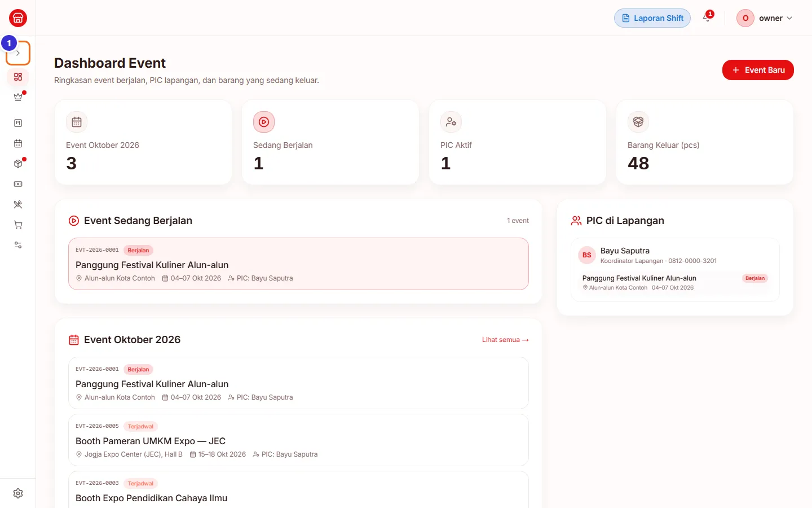This screenshot has height=508, width=812.
Task: Click the PIC di Lapangan panel heading
Action: (625, 221)
